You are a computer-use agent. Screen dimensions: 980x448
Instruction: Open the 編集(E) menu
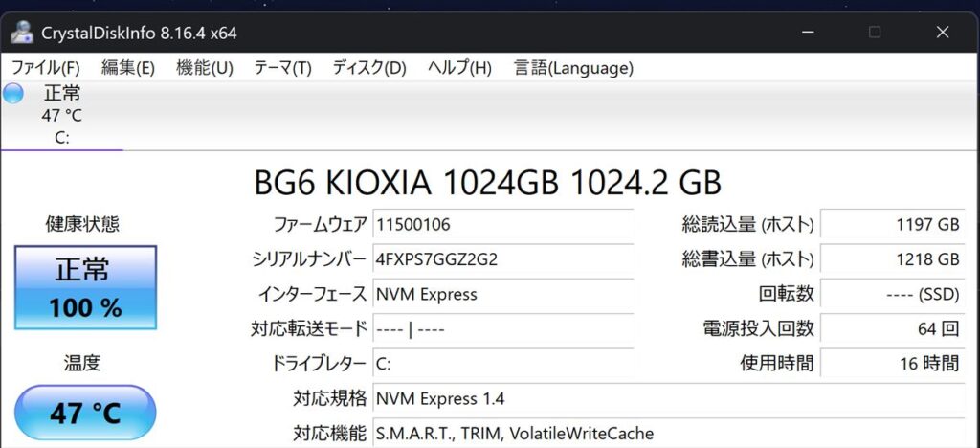(x=128, y=67)
